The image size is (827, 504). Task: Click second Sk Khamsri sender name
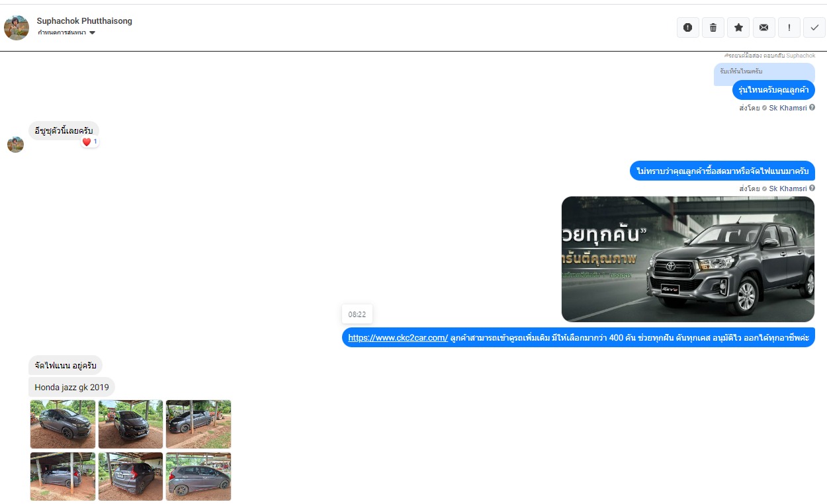[787, 189]
